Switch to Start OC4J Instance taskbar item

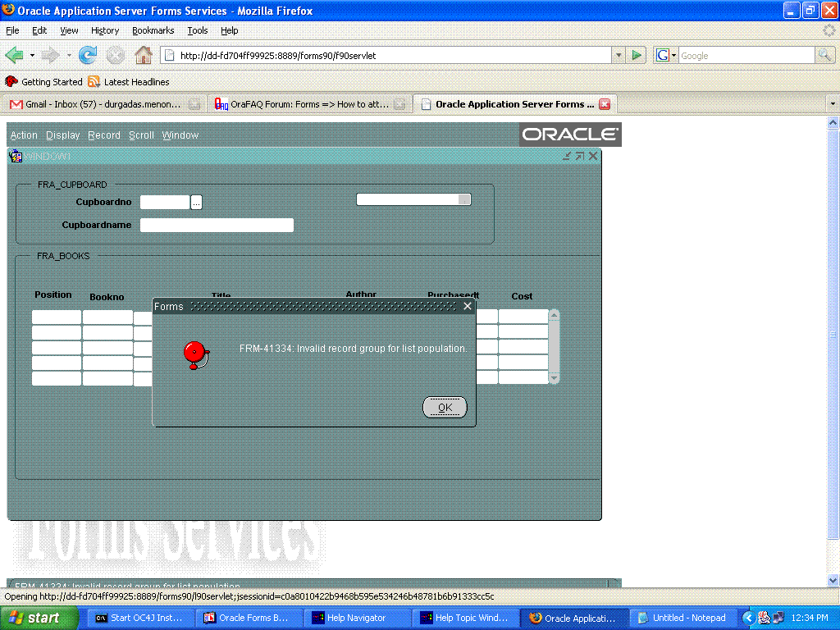point(139,618)
